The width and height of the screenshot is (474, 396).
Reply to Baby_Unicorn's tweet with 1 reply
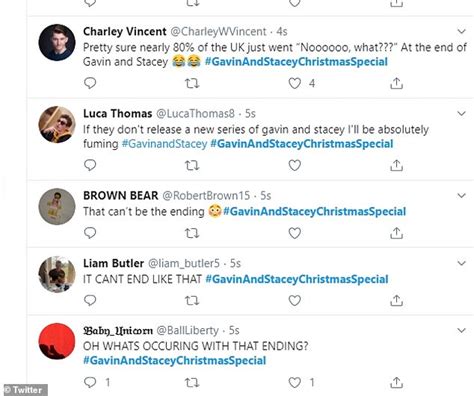[x=90, y=382]
